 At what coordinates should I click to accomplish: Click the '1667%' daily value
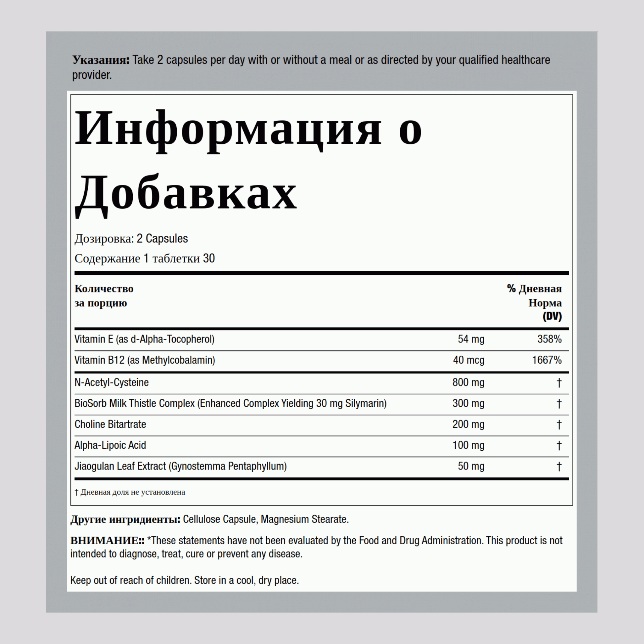(547, 360)
